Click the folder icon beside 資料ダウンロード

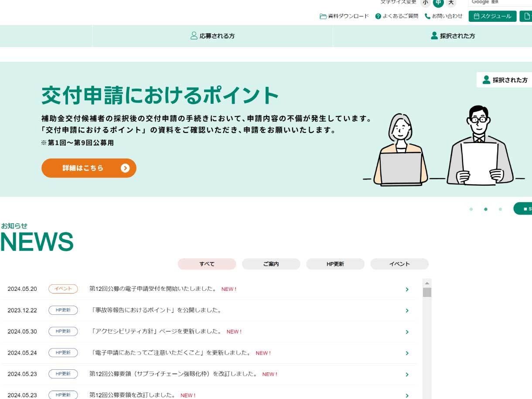tap(323, 16)
